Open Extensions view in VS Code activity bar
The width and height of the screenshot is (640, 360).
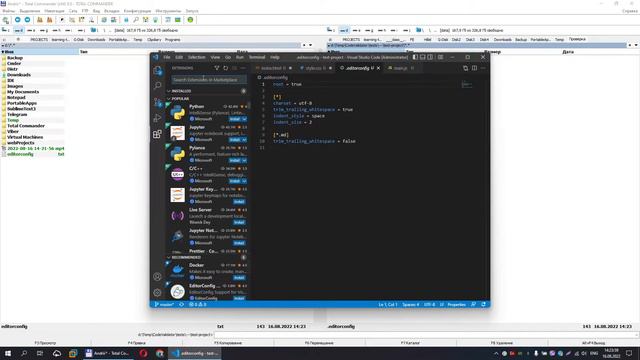pos(158,134)
